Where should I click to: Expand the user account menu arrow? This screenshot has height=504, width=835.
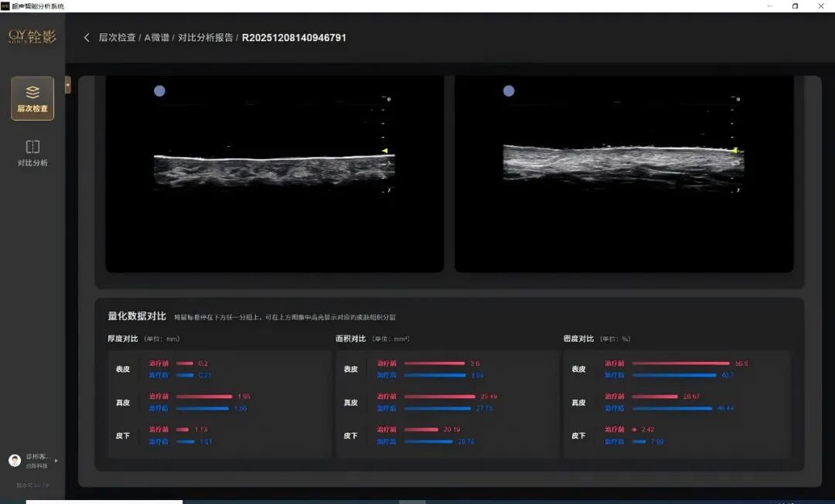[x=56, y=461]
